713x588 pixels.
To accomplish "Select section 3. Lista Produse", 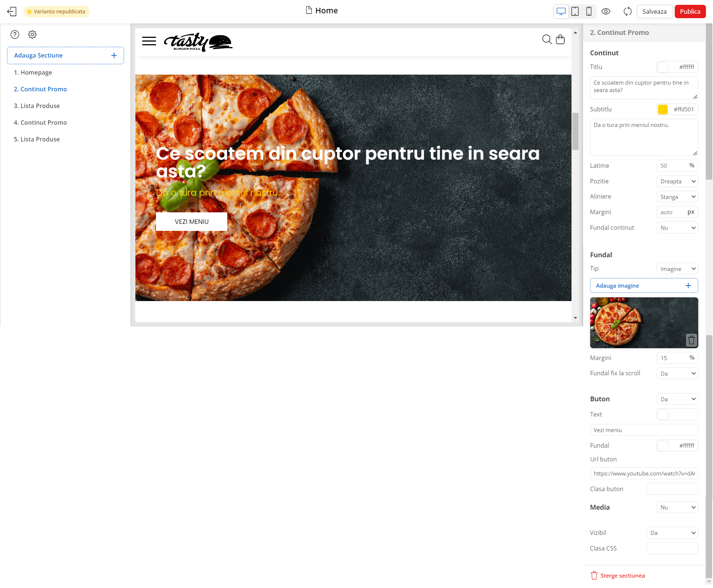I will pyautogui.click(x=37, y=105).
